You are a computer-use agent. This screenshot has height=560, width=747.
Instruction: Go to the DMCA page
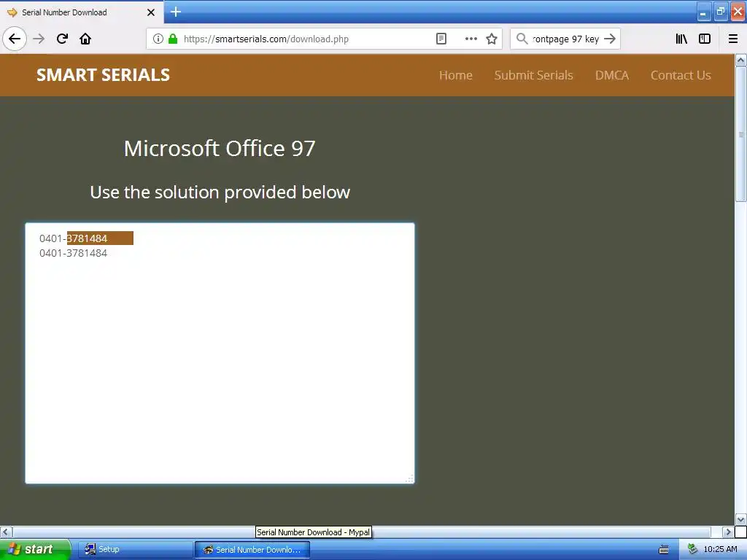coord(612,75)
